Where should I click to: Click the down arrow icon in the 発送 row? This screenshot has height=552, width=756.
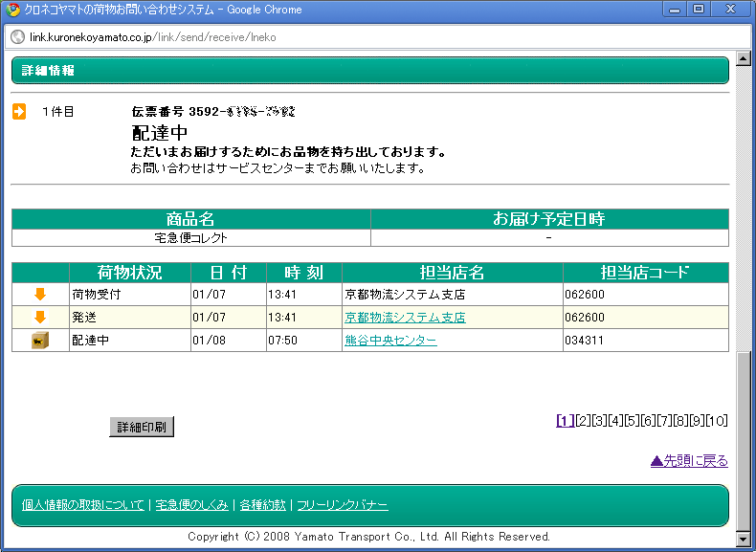[x=40, y=318]
